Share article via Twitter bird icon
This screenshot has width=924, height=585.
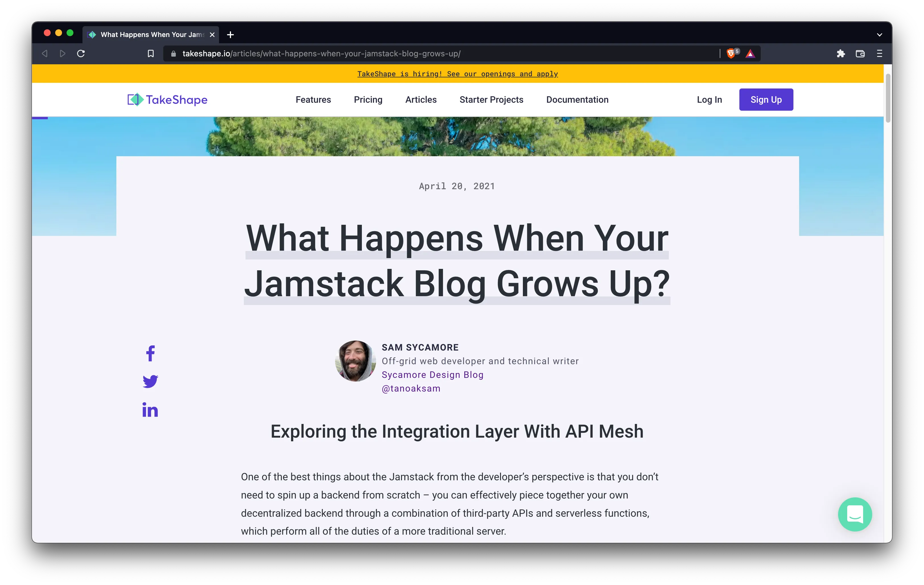pyautogui.click(x=150, y=382)
